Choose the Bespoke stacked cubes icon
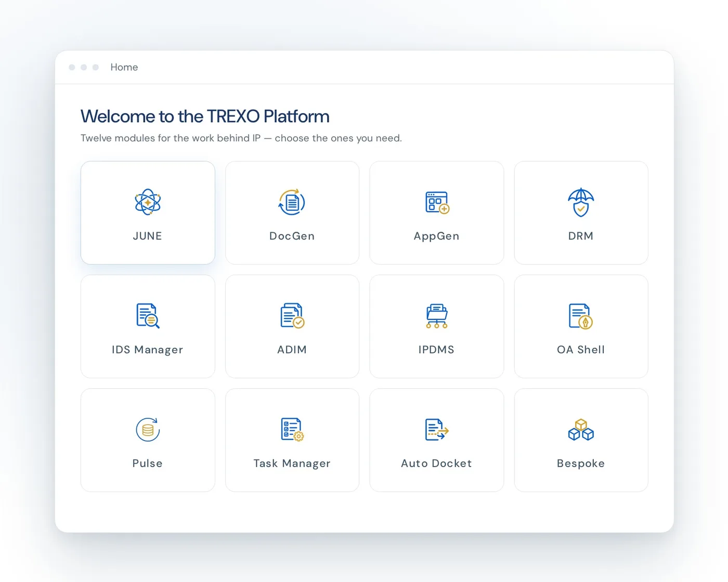Screen dimensions: 728x582 (x=581, y=430)
